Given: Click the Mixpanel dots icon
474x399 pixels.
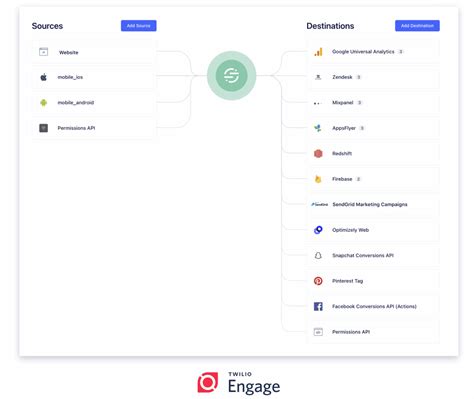Looking at the screenshot, I should point(317,103).
